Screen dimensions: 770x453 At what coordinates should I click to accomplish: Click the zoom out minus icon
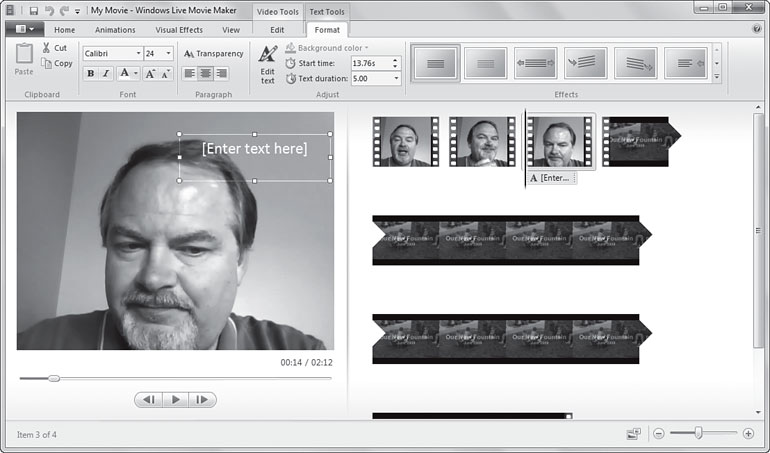tap(659, 434)
